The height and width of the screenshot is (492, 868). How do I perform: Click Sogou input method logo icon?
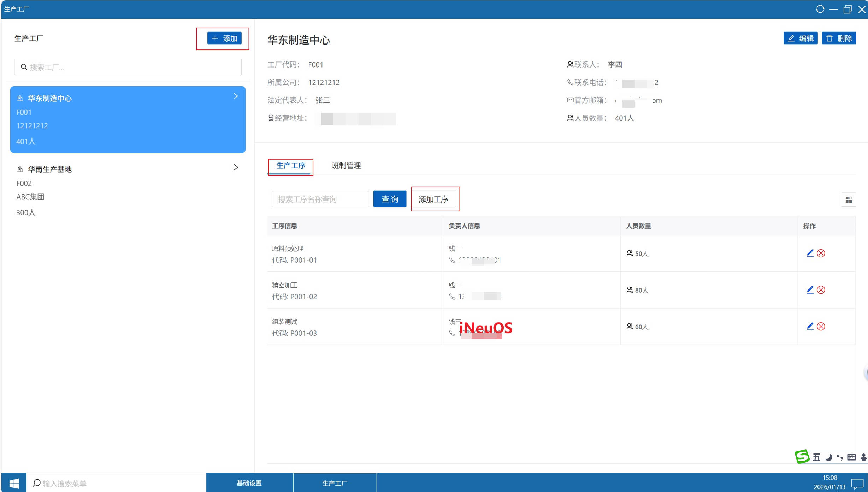pos(802,457)
